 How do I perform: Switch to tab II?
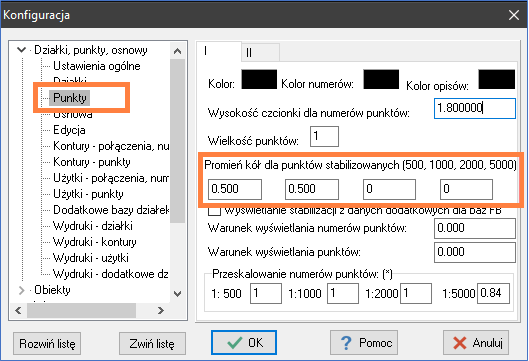click(260, 53)
